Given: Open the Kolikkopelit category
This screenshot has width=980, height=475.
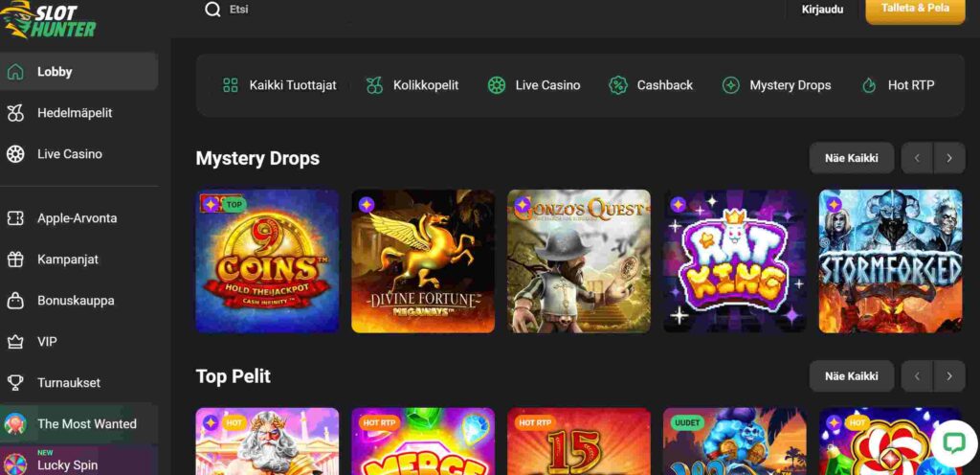Looking at the screenshot, I should [412, 85].
